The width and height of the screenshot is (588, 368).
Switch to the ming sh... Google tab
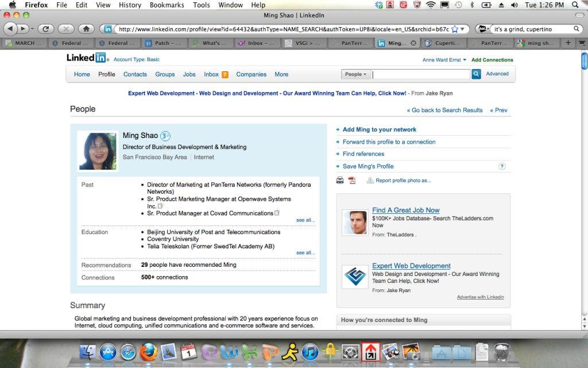pyautogui.click(x=537, y=43)
